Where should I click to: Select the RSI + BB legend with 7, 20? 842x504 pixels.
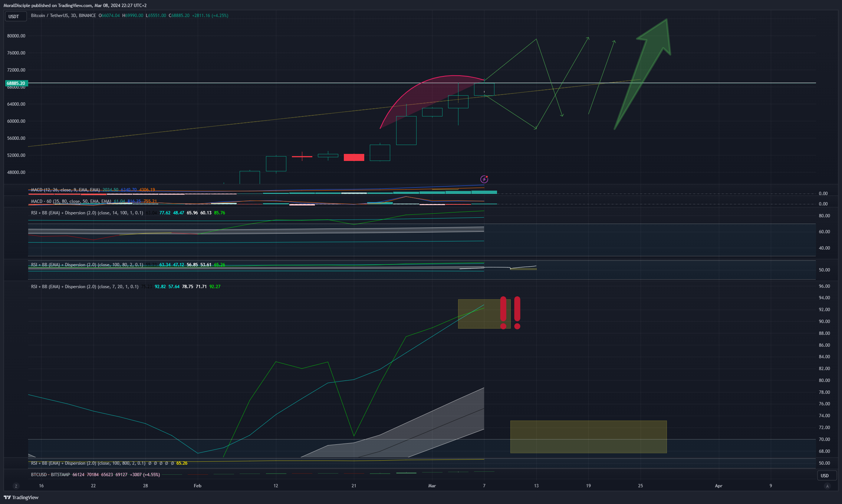pos(85,287)
